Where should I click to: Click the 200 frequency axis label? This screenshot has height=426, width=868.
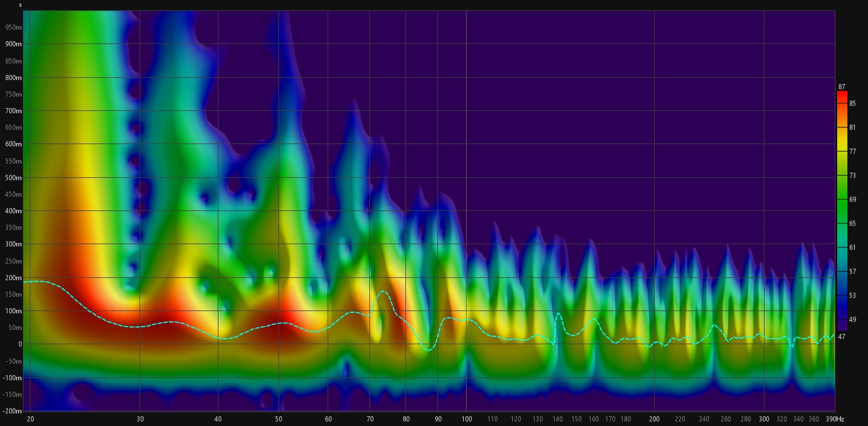pos(655,419)
